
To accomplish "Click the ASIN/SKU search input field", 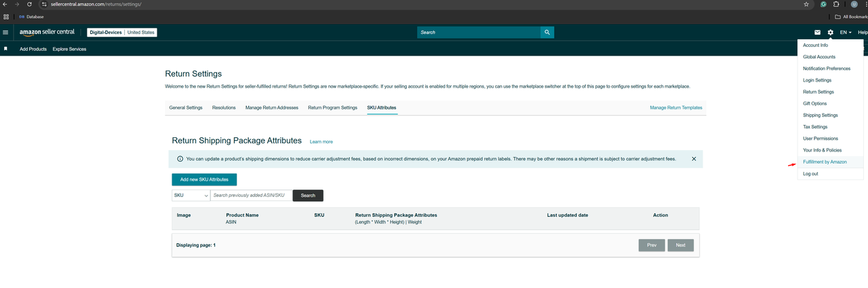I will 251,196.
